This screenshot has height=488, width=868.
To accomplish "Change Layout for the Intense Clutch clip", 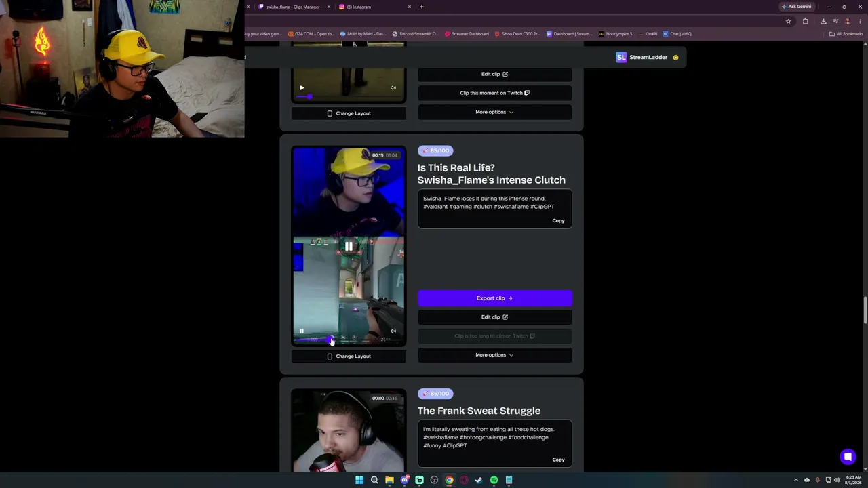I will [x=349, y=357].
